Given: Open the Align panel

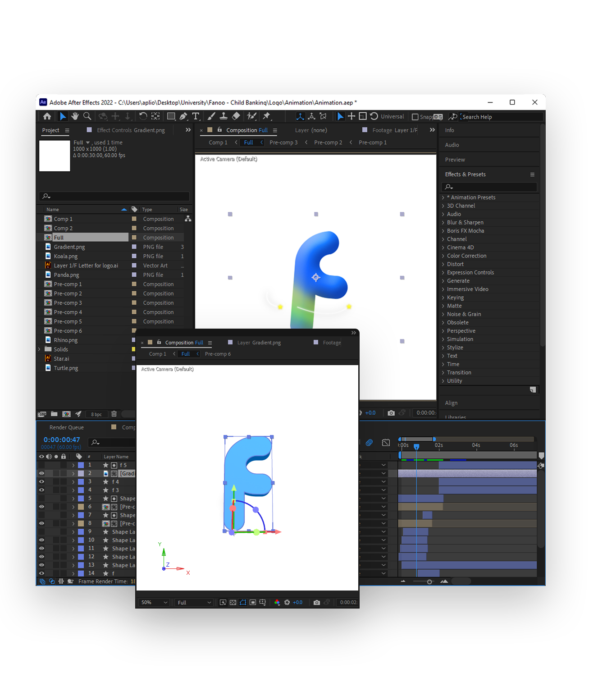Looking at the screenshot, I should tap(451, 403).
